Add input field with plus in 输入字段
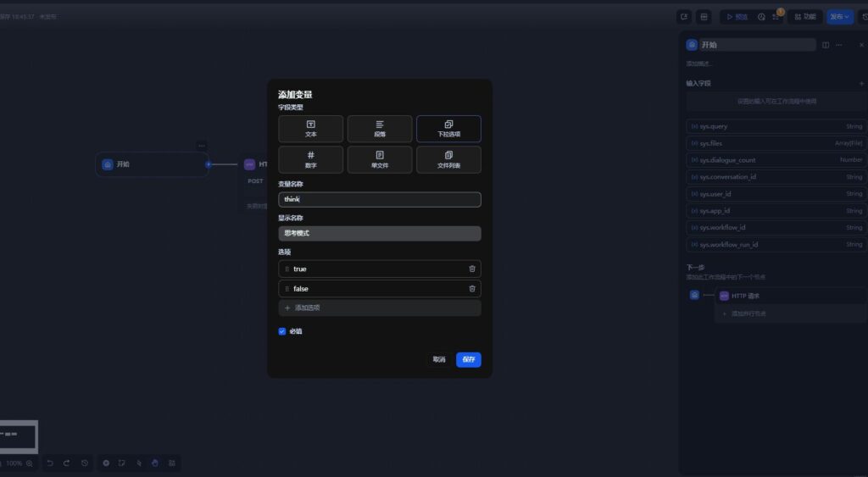The image size is (868, 477). tap(861, 84)
